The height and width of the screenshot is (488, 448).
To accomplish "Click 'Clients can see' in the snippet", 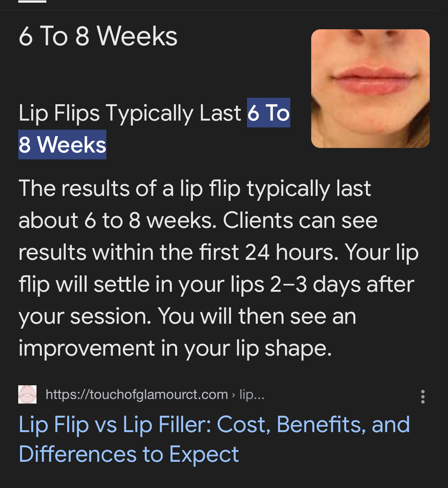I will point(300,220).
